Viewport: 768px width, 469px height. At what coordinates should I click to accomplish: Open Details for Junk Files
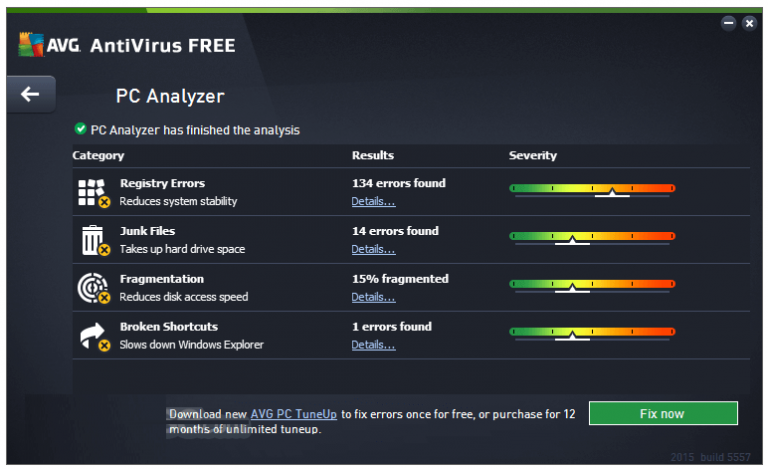[373, 249]
